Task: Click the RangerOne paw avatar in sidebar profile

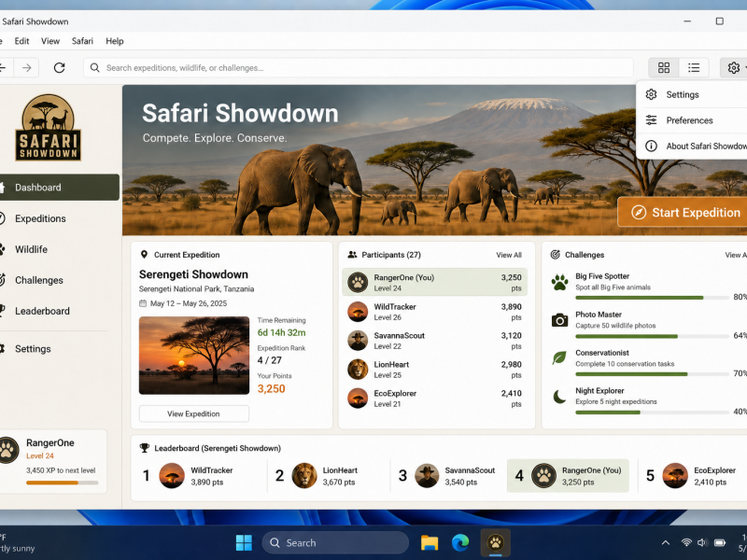Action: pyautogui.click(x=7, y=450)
